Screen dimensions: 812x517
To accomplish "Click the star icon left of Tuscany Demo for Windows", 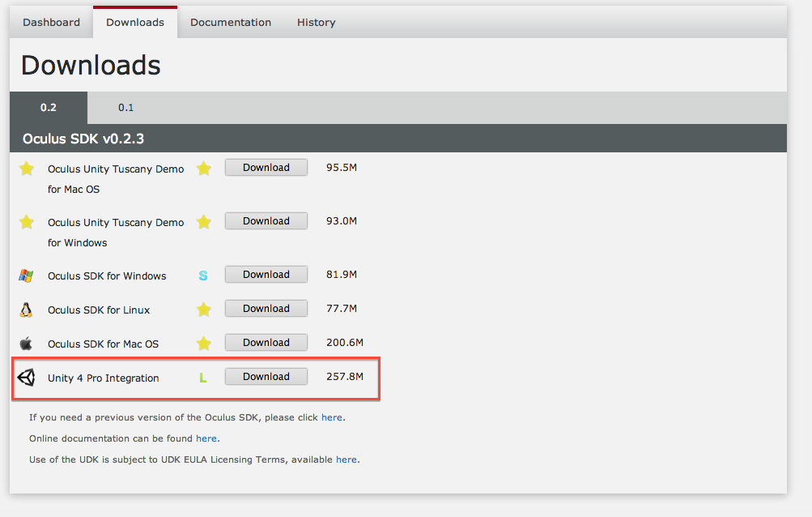I will [x=27, y=222].
